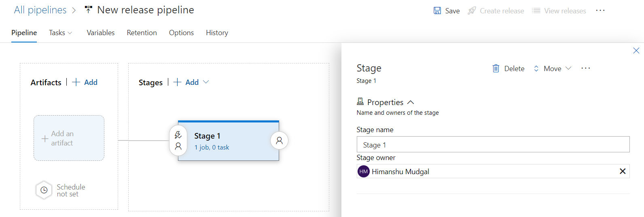Click the 1 job, 0 task link

pos(212,147)
